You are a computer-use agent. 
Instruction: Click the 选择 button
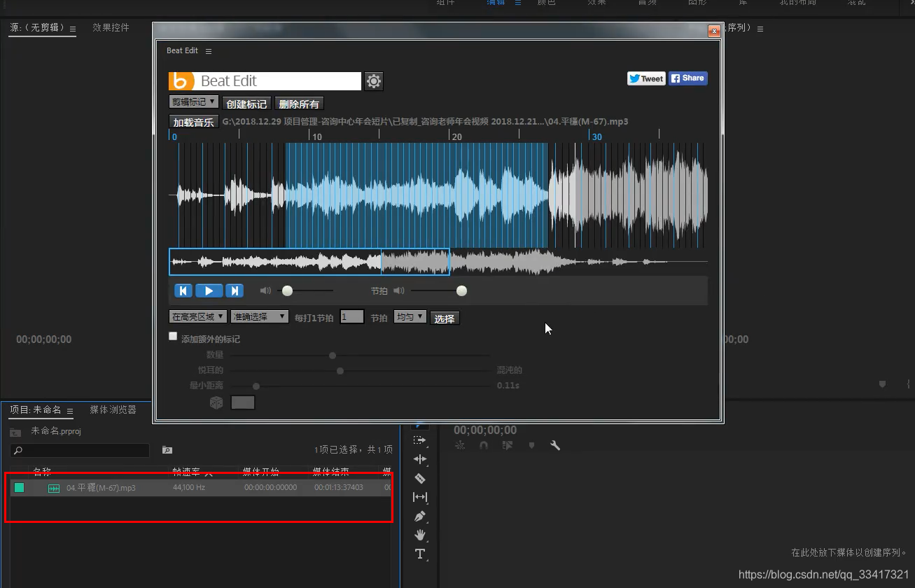445,318
